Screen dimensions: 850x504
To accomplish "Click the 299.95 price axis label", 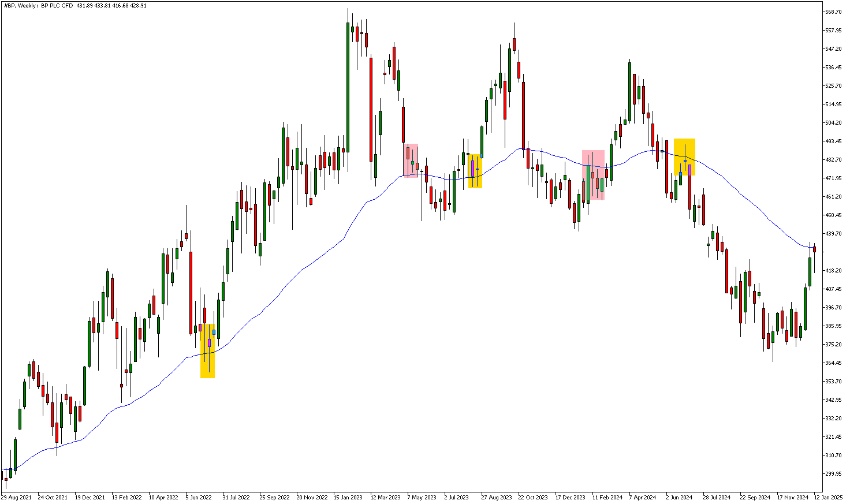I will (x=834, y=474).
